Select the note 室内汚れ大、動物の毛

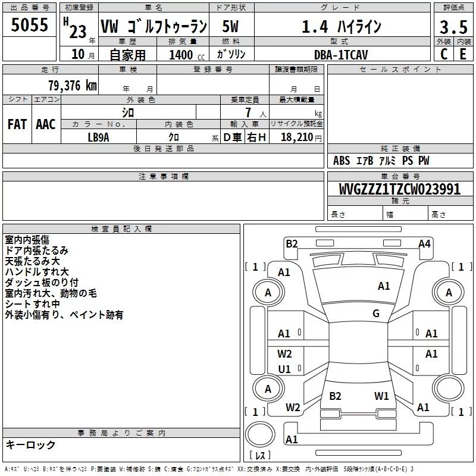pyautogui.click(x=51, y=293)
